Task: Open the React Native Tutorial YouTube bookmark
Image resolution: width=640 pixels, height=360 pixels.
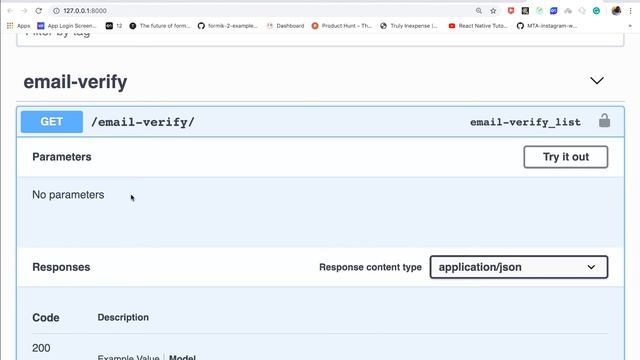Action: pyautogui.click(x=478, y=26)
